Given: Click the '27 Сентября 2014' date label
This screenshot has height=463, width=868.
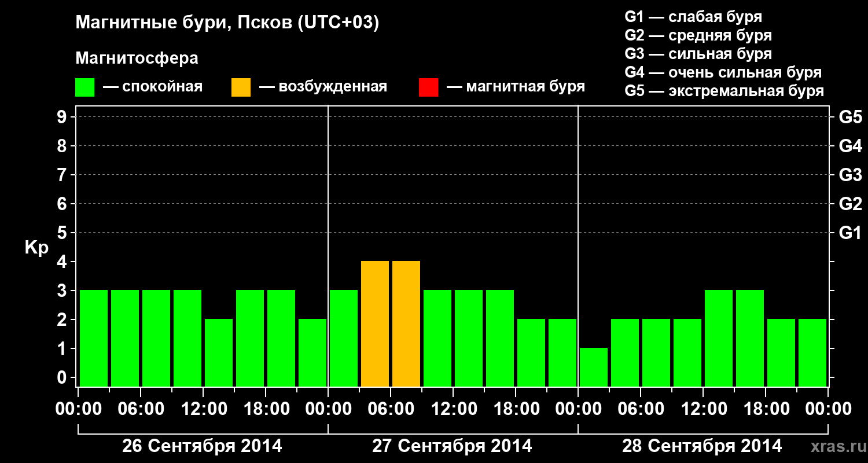Looking at the screenshot, I should (x=452, y=446).
